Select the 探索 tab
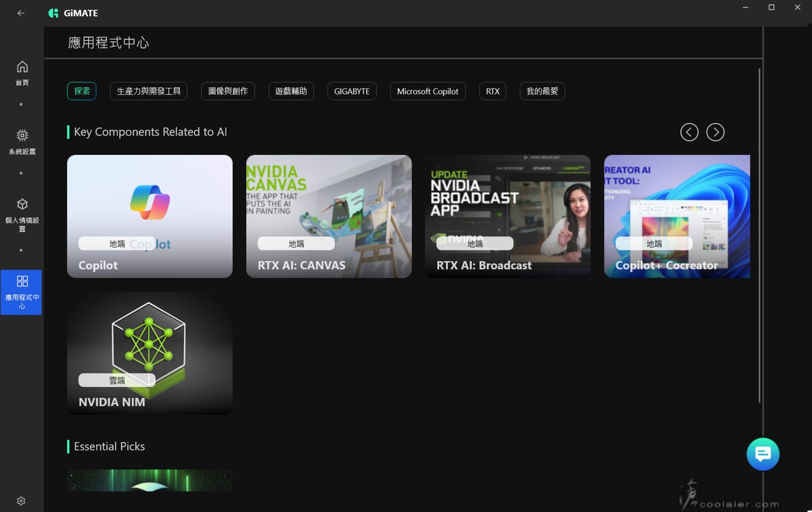The width and height of the screenshot is (812, 512). 82,91
